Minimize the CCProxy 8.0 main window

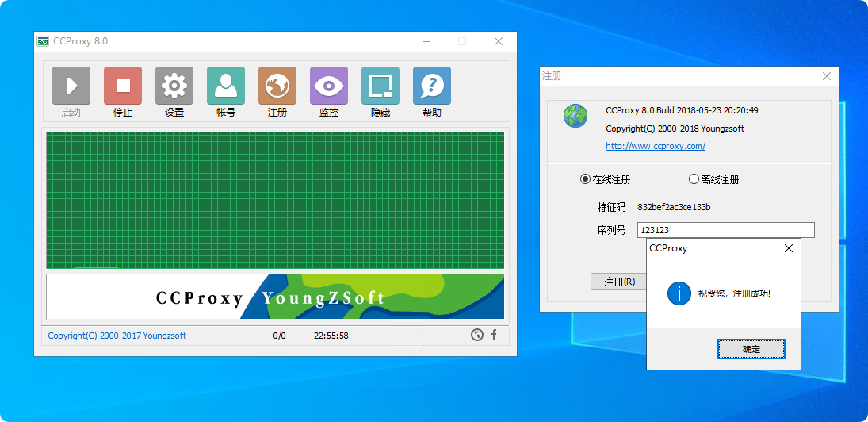[x=426, y=41]
